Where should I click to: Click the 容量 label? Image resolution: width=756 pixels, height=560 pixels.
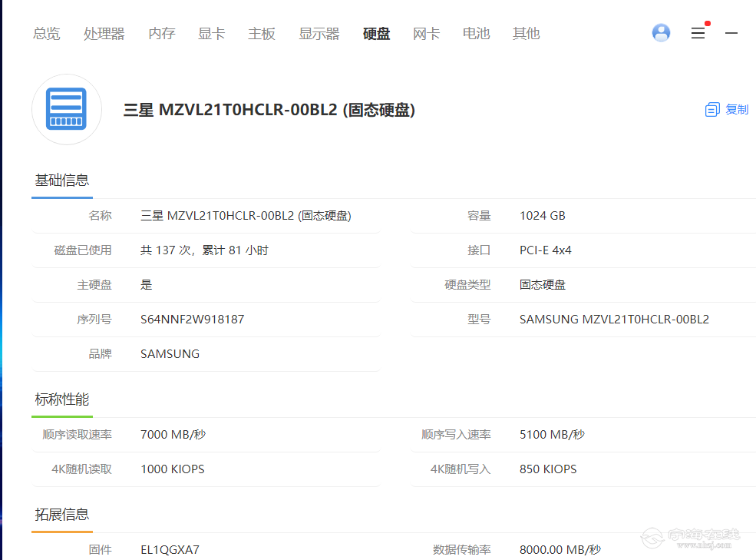pos(479,216)
